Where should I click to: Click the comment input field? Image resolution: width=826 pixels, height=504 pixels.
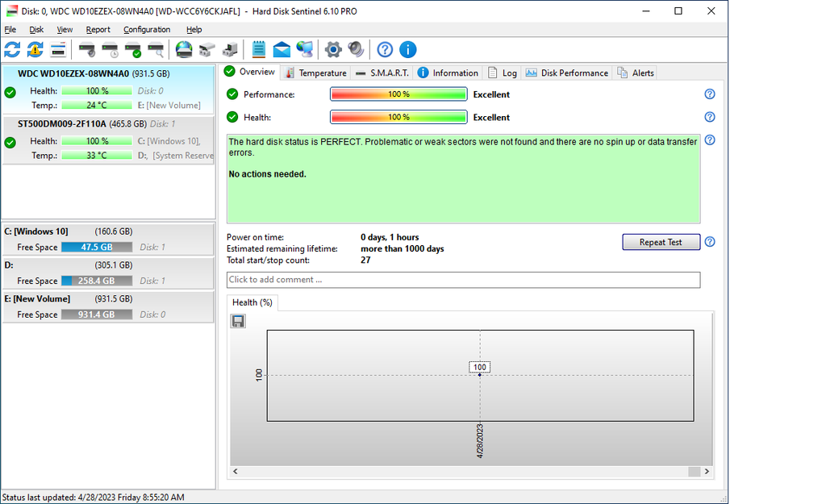[464, 280]
